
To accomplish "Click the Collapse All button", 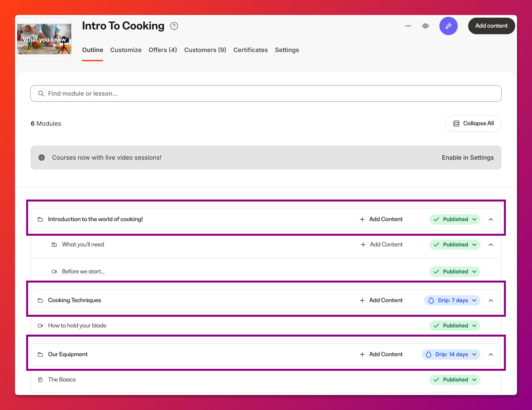I will click(473, 124).
